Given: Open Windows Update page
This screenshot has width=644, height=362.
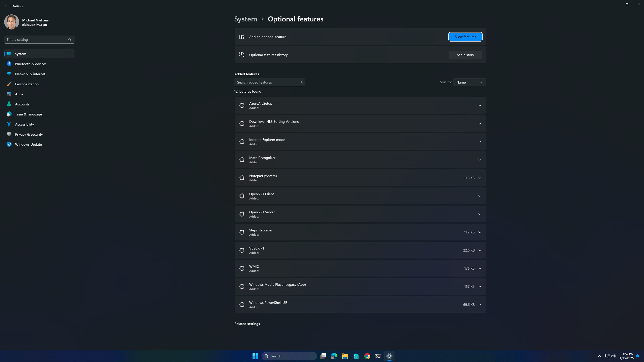Looking at the screenshot, I should point(28,144).
